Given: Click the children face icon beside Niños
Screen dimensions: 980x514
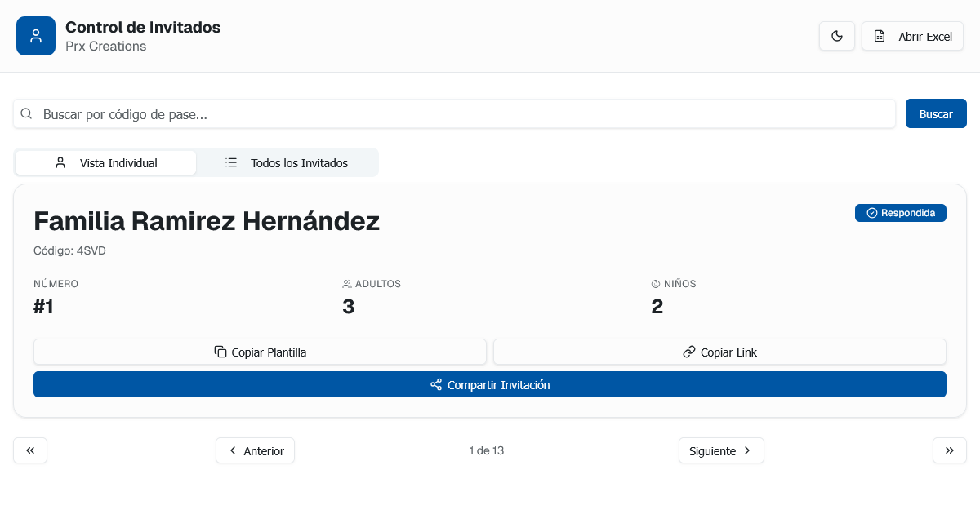Looking at the screenshot, I should point(655,284).
